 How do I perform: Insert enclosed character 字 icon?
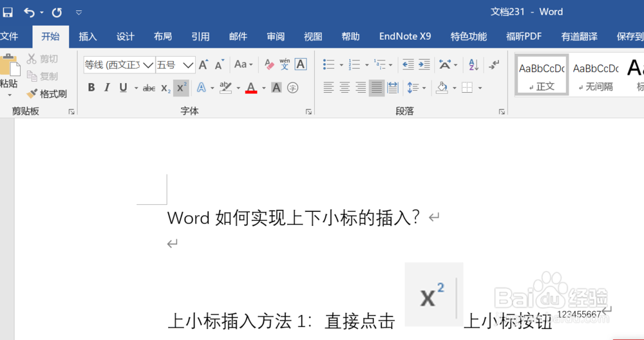(292, 88)
